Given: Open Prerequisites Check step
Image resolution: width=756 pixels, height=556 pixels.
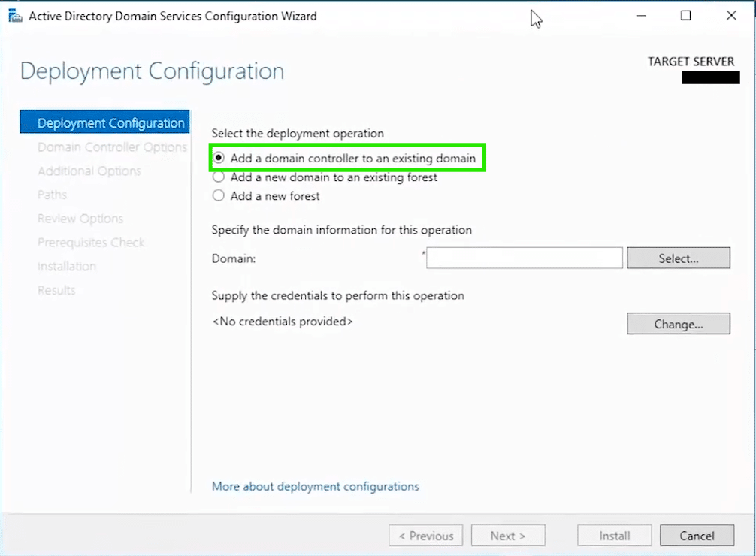Looking at the screenshot, I should point(91,242).
